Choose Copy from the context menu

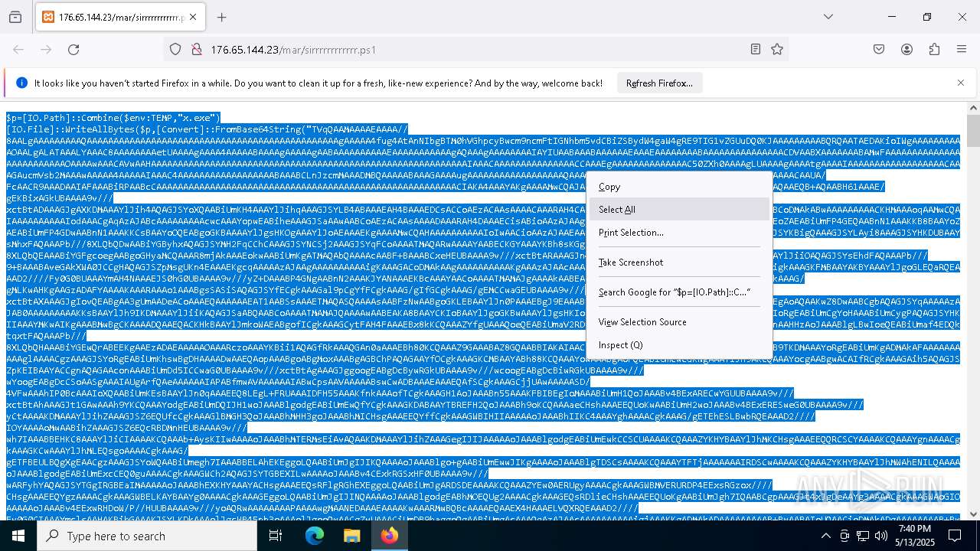pyautogui.click(x=680, y=187)
